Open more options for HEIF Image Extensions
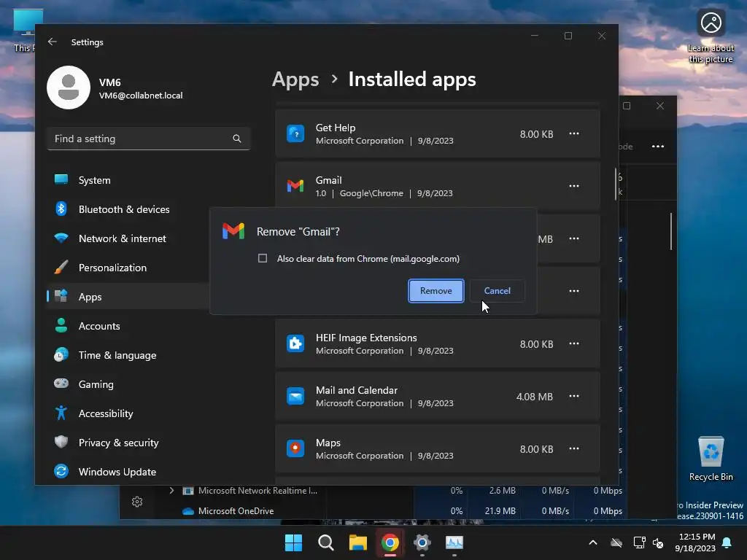 (x=574, y=344)
